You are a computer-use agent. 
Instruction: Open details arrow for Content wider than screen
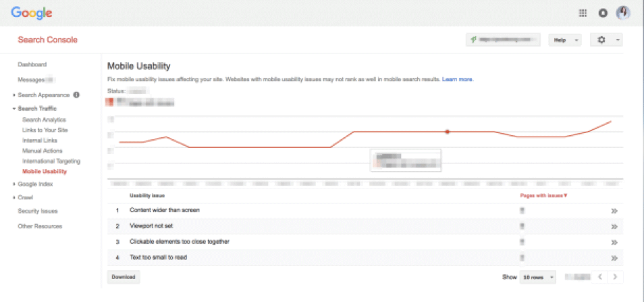[x=614, y=211]
